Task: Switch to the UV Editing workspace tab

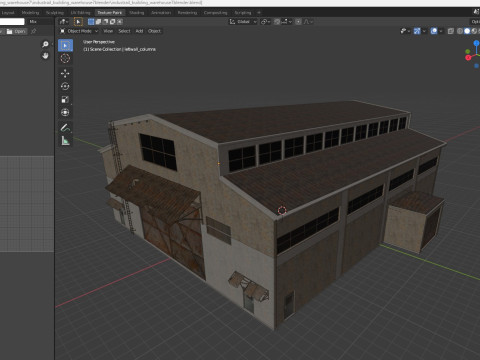Action: (x=80, y=13)
